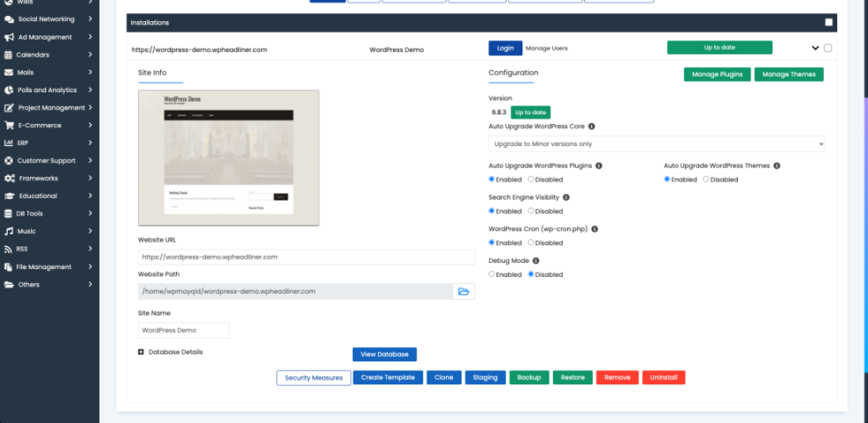Click info icon beside Search Engine Visibility
This screenshot has width=868, height=423.
point(565,197)
